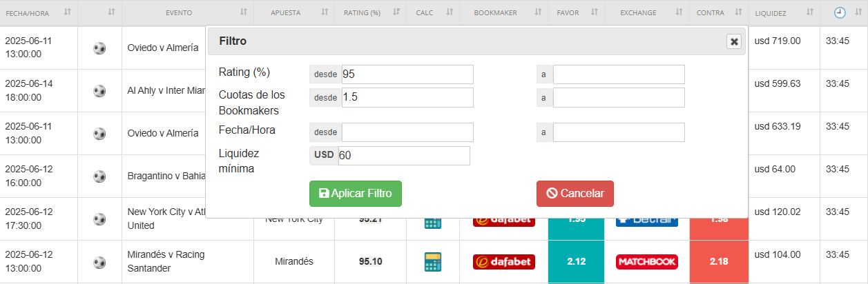Click soccer ball icon for Al Ahly match
This screenshot has height=284, width=868.
pyautogui.click(x=99, y=91)
